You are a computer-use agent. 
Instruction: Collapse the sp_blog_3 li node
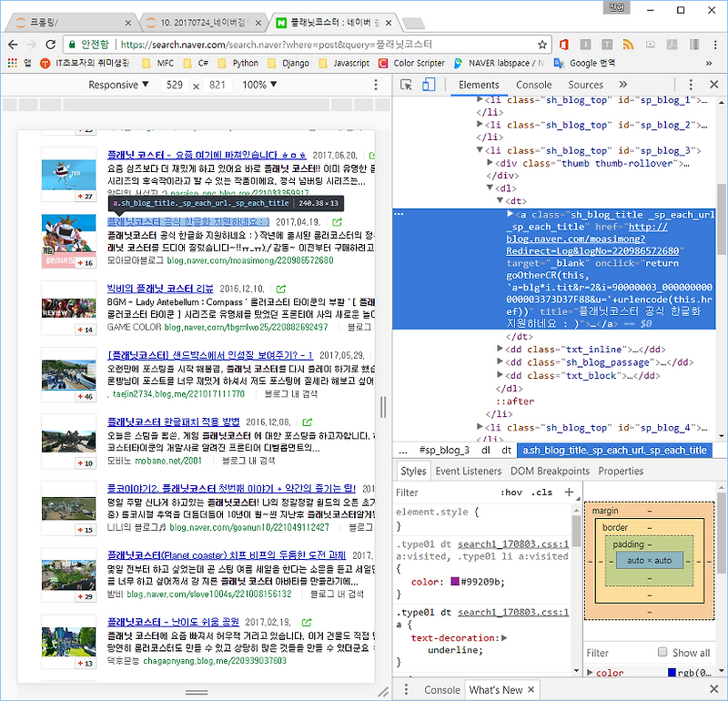point(480,150)
